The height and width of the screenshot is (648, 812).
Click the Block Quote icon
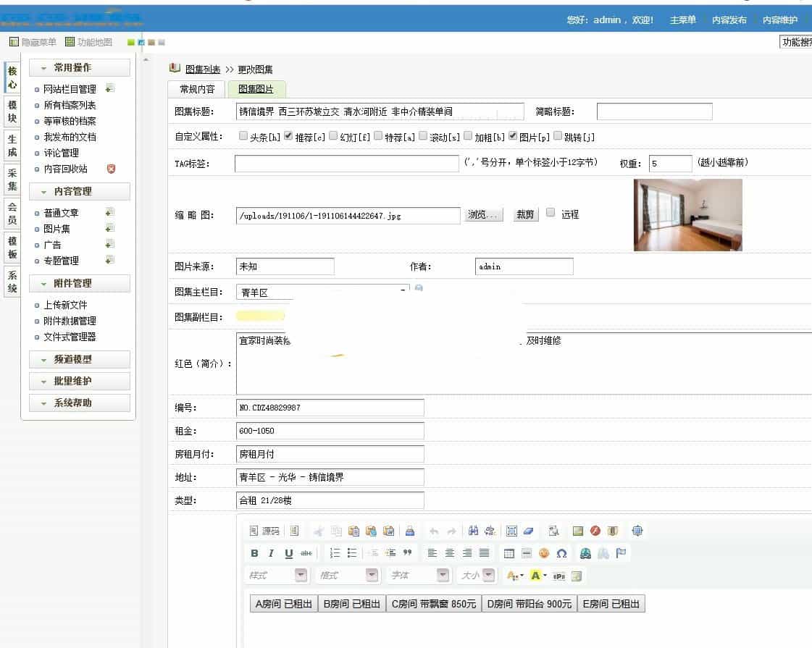408,553
